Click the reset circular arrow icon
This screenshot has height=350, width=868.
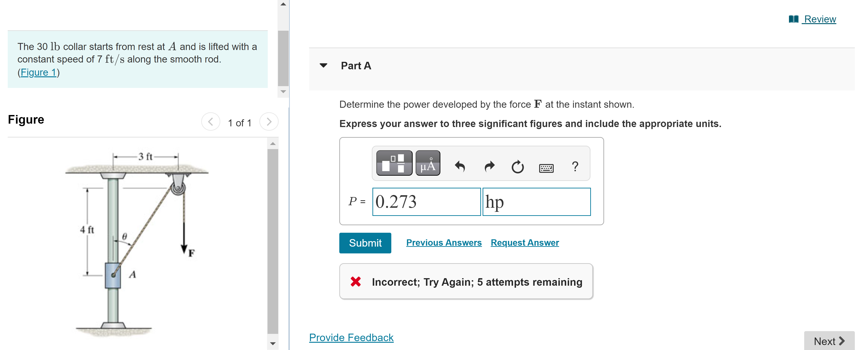click(518, 167)
